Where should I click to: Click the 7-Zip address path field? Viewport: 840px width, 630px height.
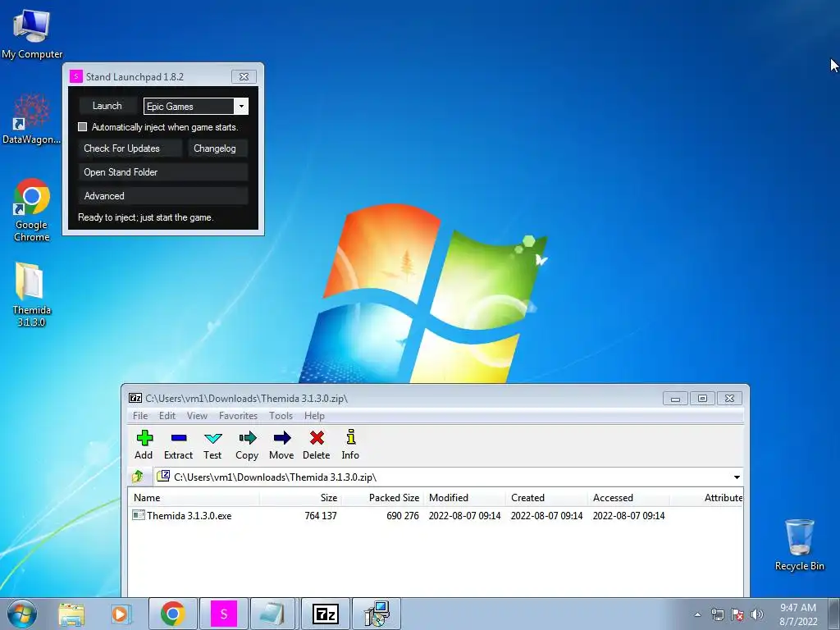pos(449,477)
